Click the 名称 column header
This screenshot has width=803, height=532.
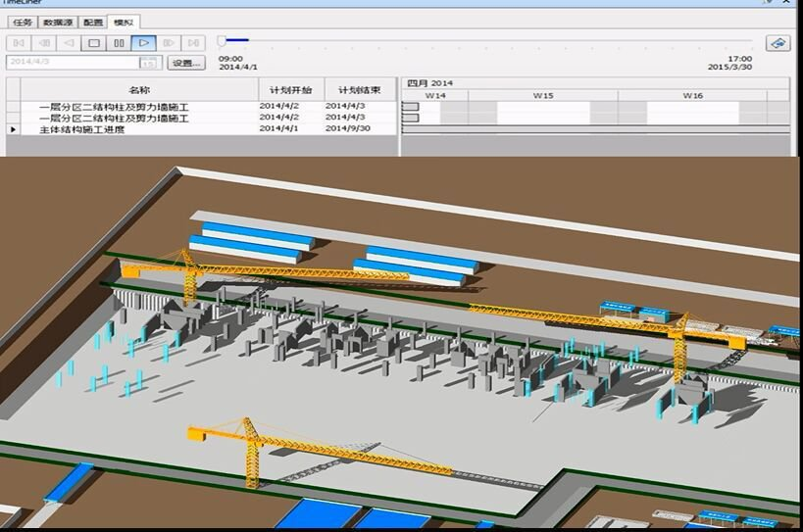(139, 89)
